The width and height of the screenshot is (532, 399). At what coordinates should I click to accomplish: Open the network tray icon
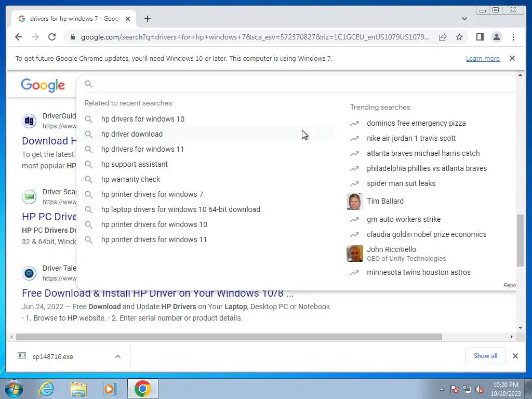[x=467, y=389]
